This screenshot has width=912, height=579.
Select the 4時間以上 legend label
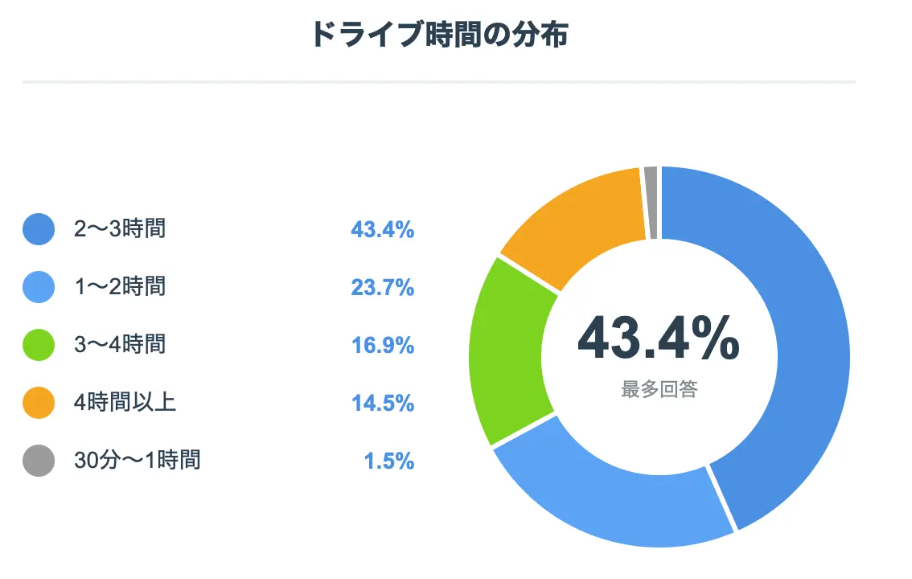pos(125,403)
